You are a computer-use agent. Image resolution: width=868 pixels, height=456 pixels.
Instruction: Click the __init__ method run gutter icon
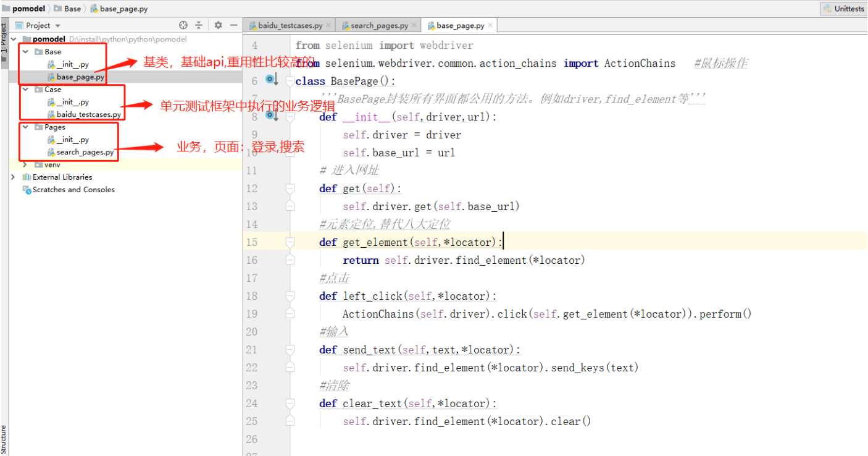(270, 116)
